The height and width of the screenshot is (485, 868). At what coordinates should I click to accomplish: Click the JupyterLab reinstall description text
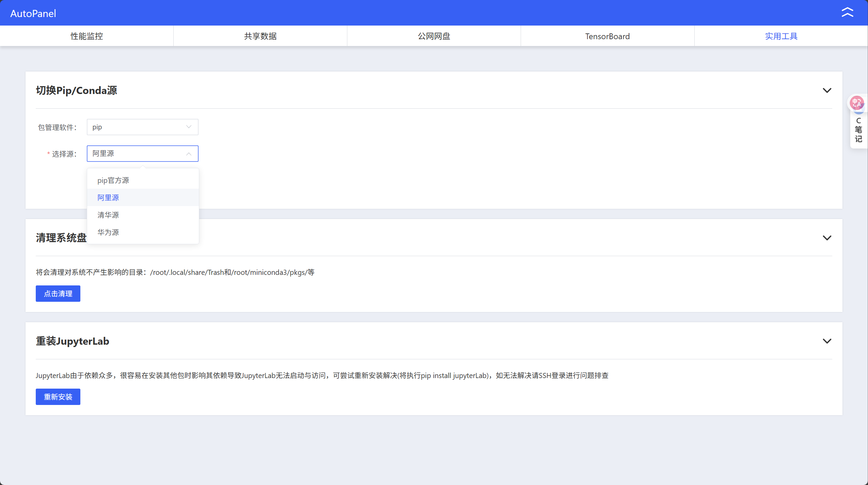322,375
